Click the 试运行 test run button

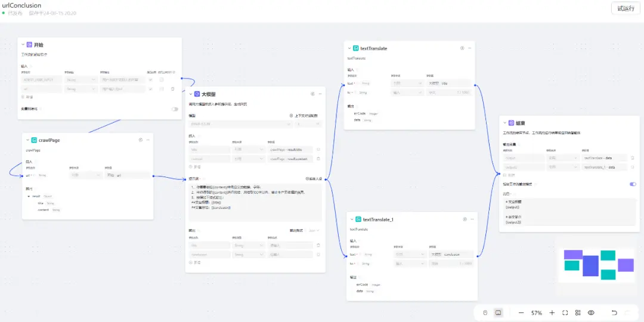[x=626, y=8]
